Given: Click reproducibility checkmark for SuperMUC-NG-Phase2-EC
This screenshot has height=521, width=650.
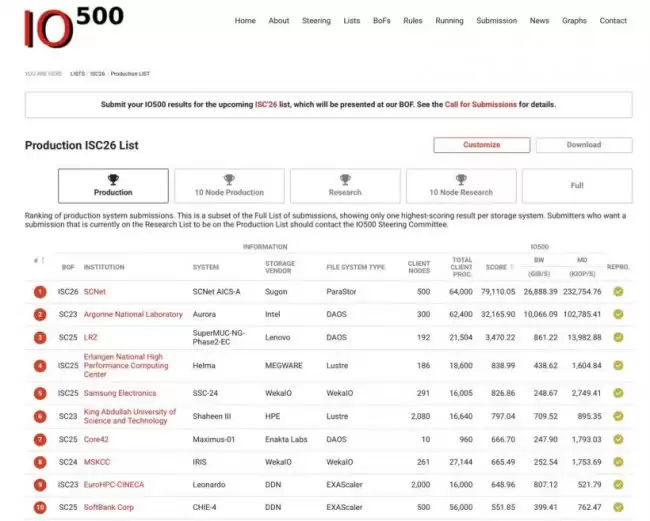Looking at the screenshot, I should click(x=618, y=338).
